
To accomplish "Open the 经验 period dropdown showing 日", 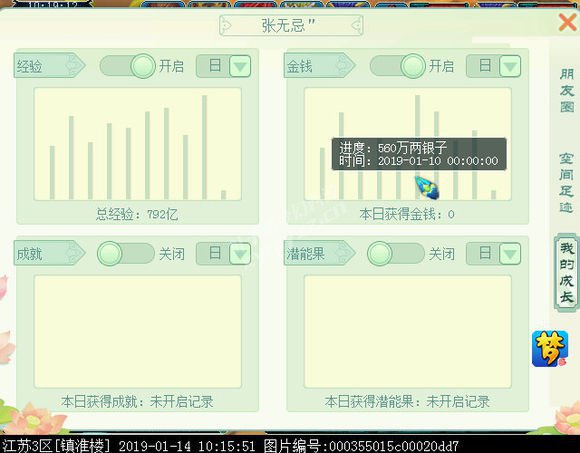I will click(223, 66).
